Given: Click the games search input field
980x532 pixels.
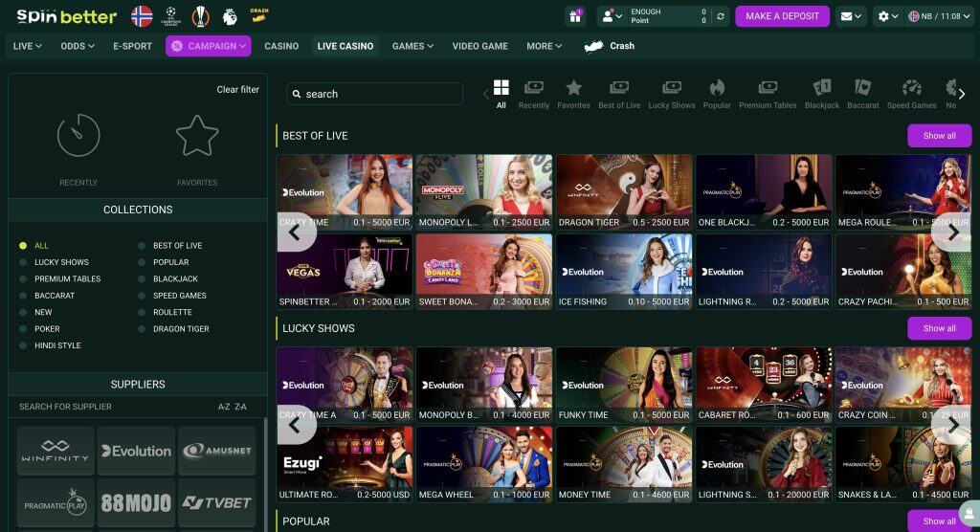Looking at the screenshot, I should click(x=375, y=94).
